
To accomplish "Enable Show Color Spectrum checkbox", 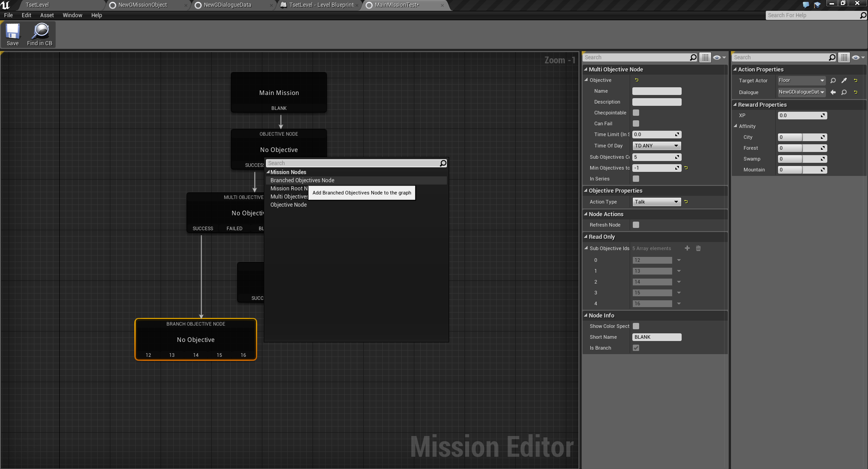I will [636, 326].
